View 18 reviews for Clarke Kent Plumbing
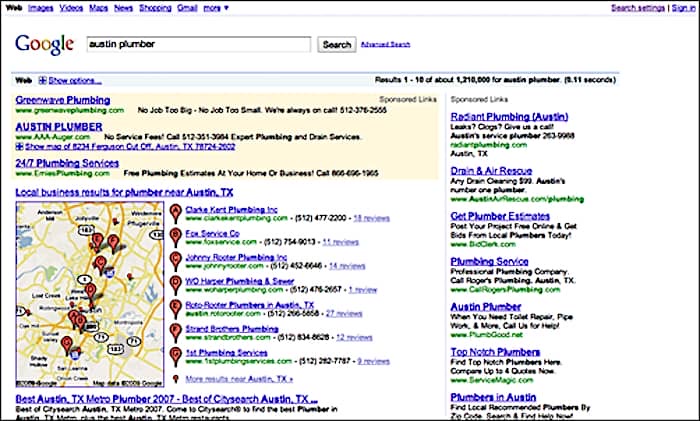Screen dimensions: 700x421 [x=371, y=218]
